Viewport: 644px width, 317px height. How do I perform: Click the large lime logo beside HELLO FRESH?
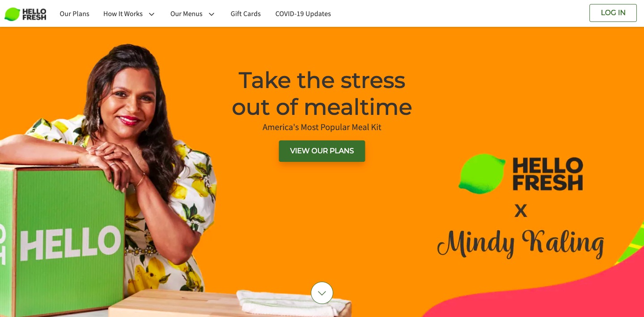point(482,173)
